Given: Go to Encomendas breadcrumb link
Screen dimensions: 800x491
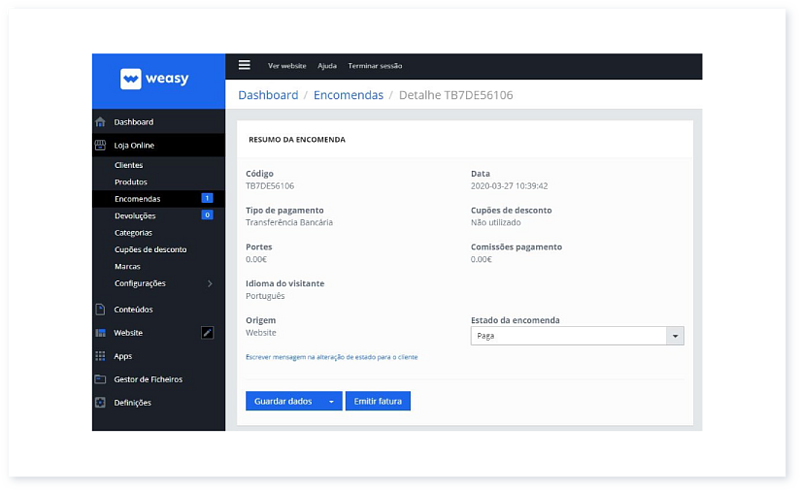Looking at the screenshot, I should 348,95.
